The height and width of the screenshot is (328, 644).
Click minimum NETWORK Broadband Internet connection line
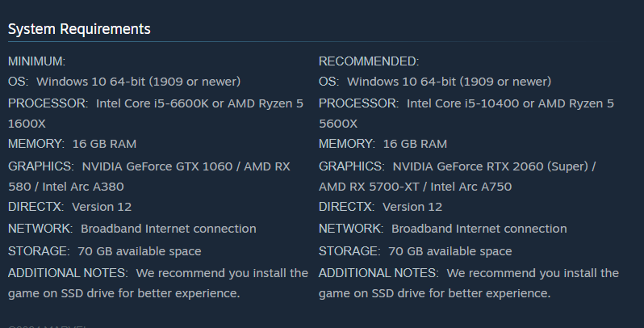132,229
